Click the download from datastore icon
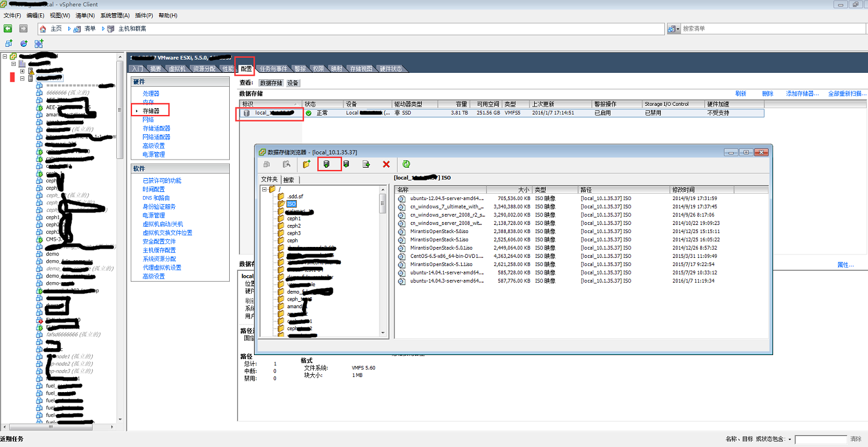 [346, 164]
